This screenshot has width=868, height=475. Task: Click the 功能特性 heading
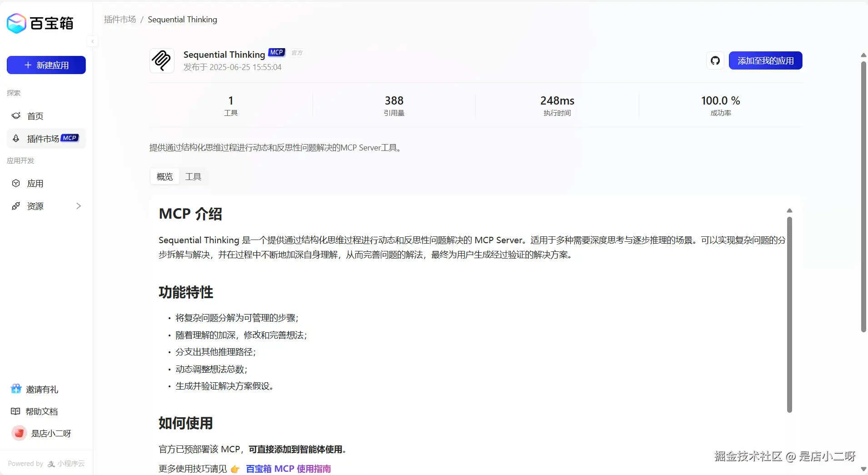point(186,292)
